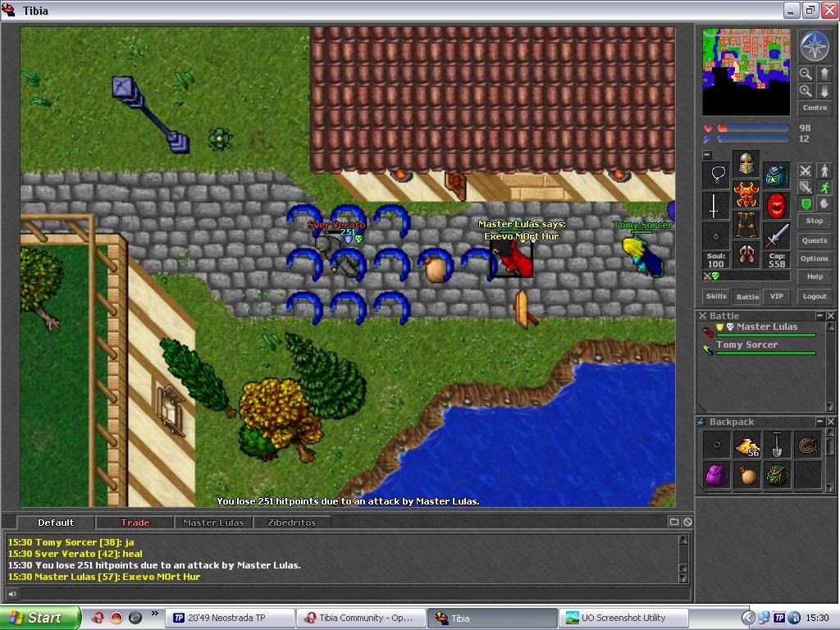Viewport: 840px width, 630px height.
Task: Open the Windows Start menu
Action: 40,618
